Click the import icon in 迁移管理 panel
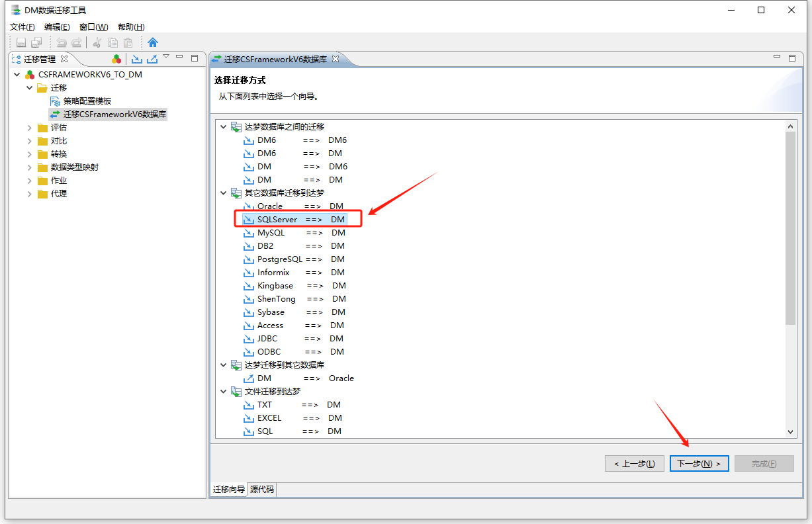Image resolution: width=812 pixels, height=524 pixels. coord(137,59)
